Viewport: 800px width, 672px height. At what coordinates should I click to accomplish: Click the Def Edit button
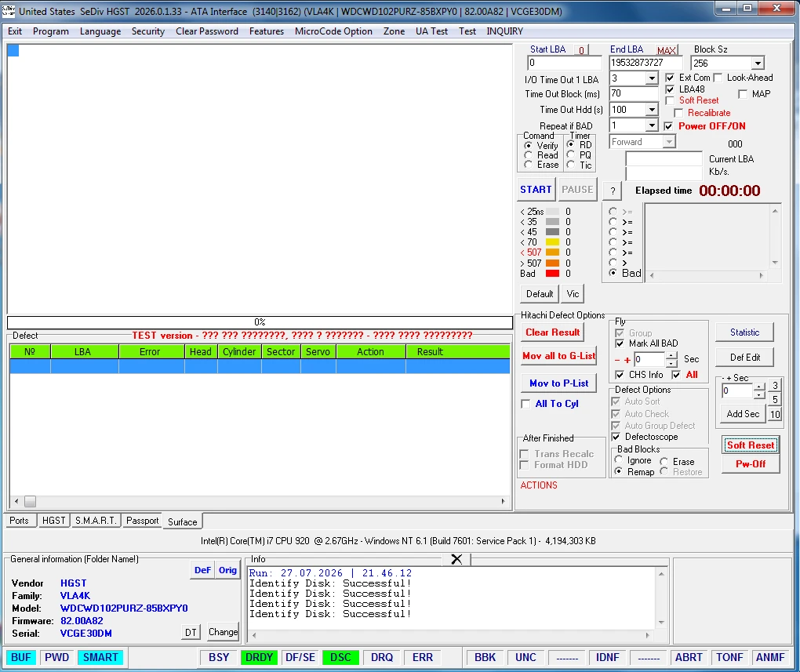(744, 358)
